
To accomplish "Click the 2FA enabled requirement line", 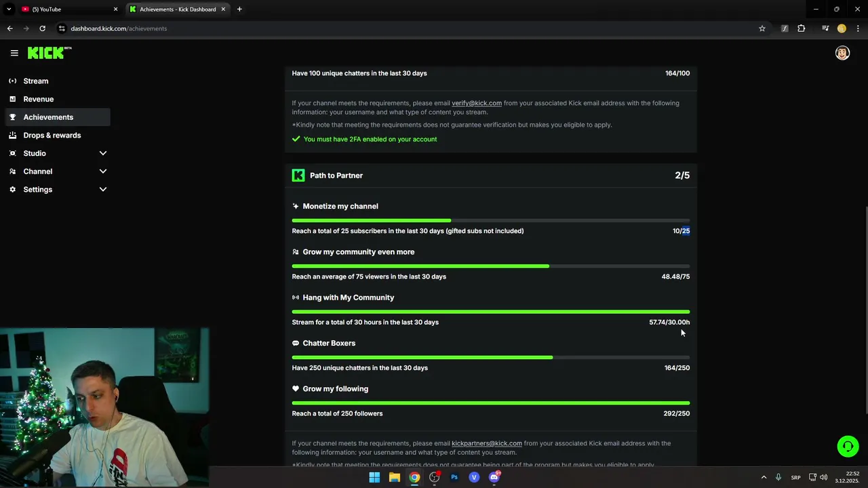I will (x=365, y=139).
